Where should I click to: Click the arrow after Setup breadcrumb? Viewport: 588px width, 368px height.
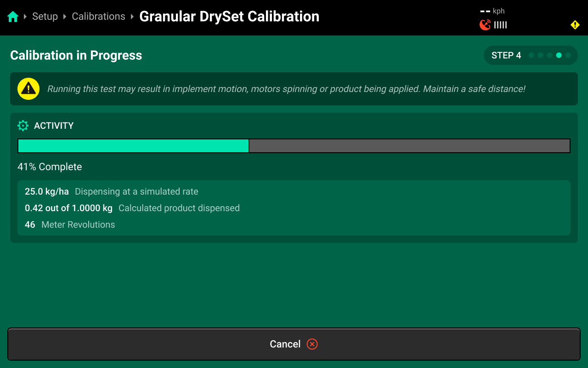(65, 17)
